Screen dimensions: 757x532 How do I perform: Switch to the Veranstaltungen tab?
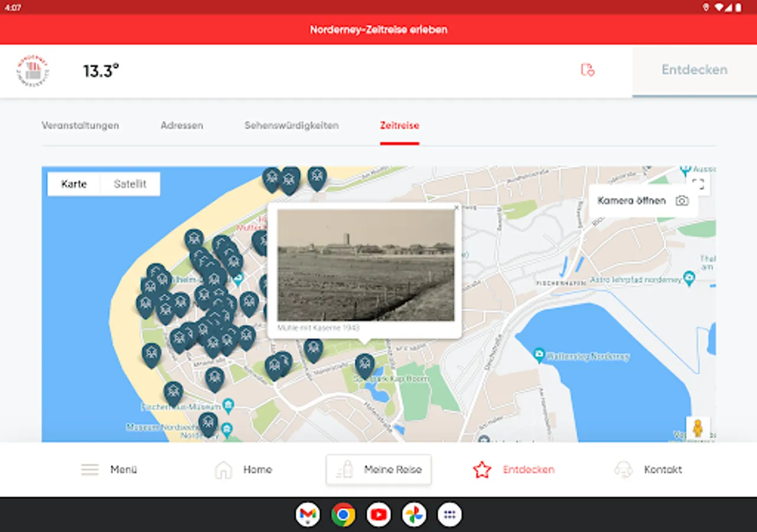80,125
